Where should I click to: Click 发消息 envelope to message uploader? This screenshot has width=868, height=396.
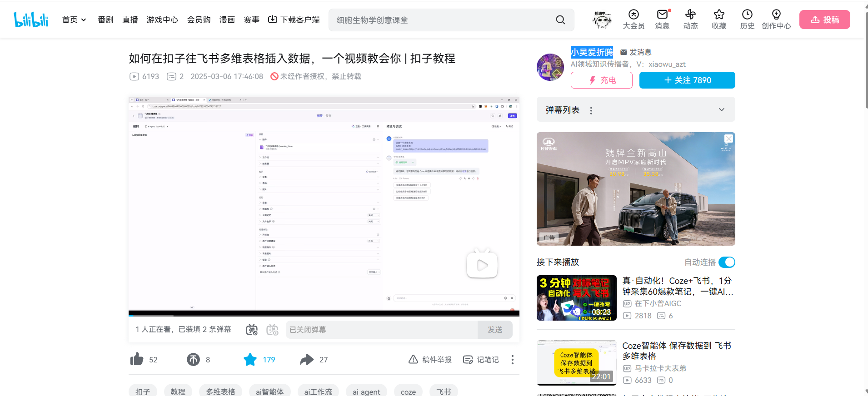click(x=636, y=52)
